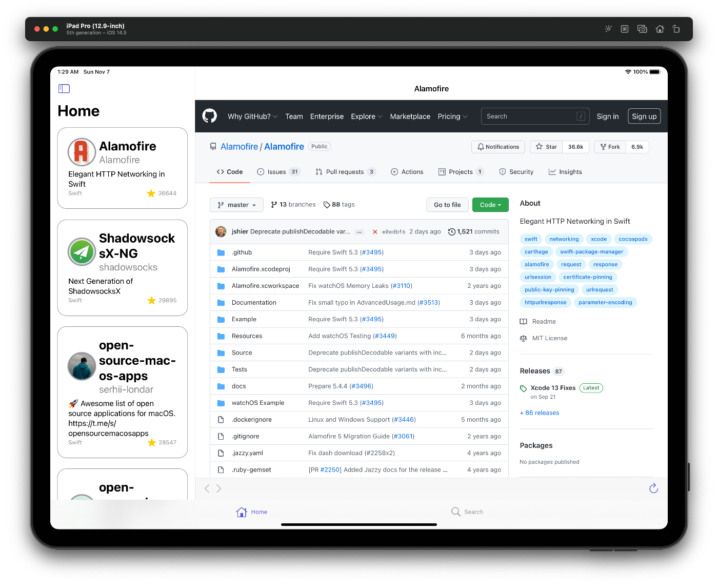Image resolution: width=718 pixels, height=588 pixels.
Task: Click the browser back arrow
Action: click(x=207, y=488)
